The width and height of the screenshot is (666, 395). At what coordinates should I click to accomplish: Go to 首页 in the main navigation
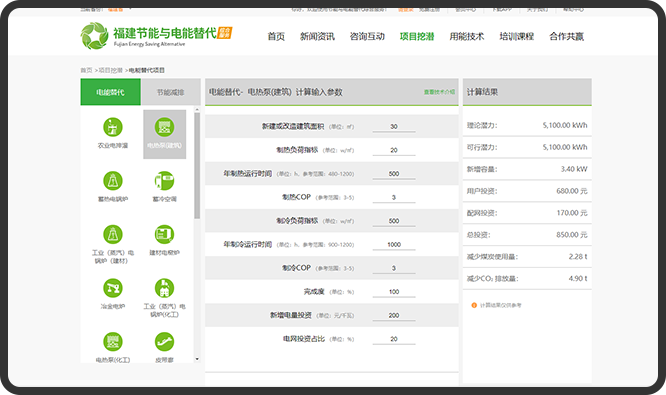(276, 37)
